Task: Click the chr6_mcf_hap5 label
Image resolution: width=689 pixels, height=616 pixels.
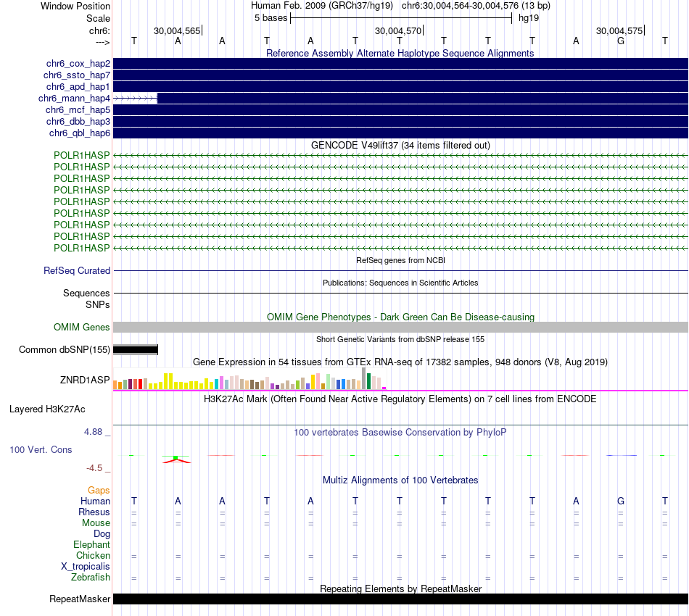Action: (78, 109)
